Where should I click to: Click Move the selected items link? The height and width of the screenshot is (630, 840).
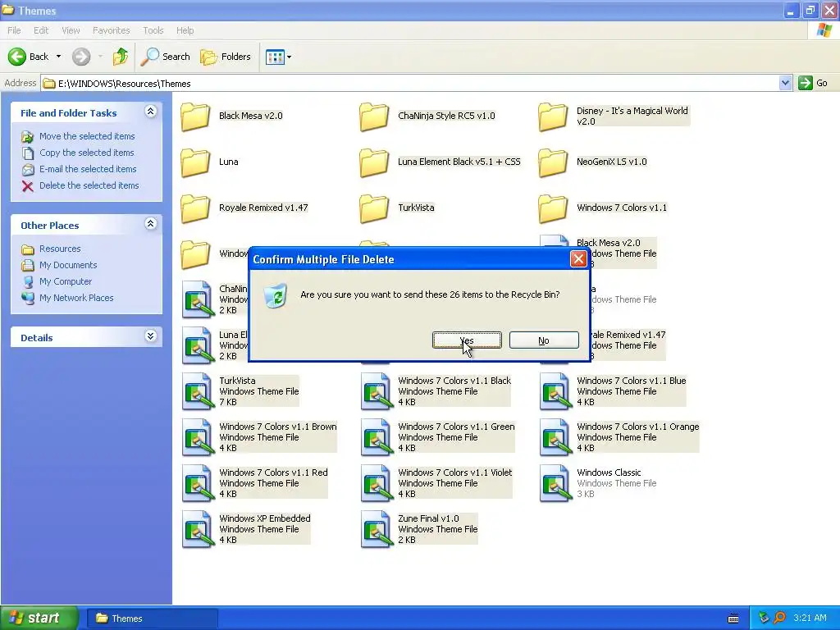click(87, 136)
